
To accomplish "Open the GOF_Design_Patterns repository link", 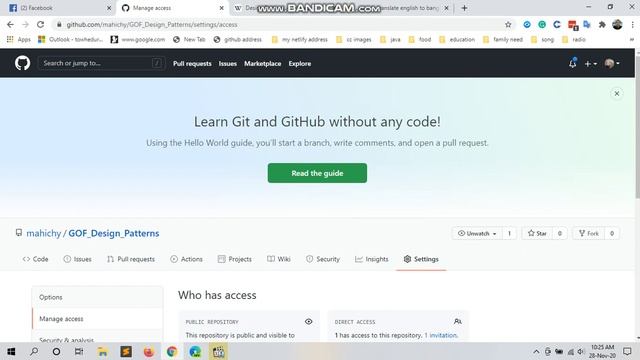I will [x=113, y=233].
